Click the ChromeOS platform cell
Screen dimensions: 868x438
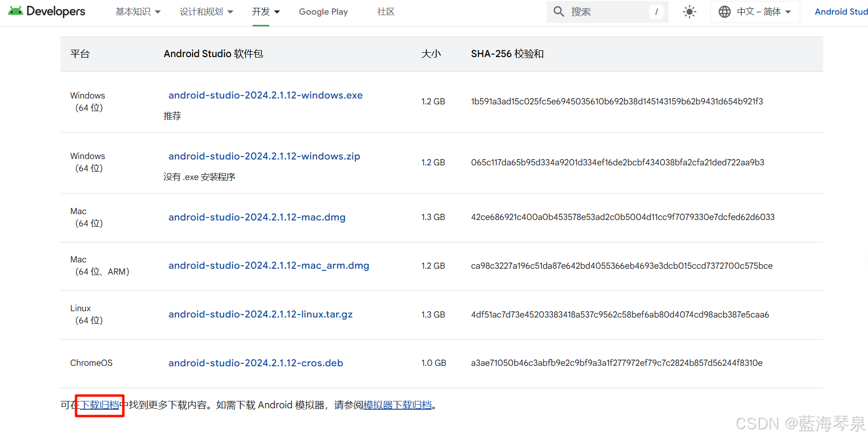(x=91, y=363)
